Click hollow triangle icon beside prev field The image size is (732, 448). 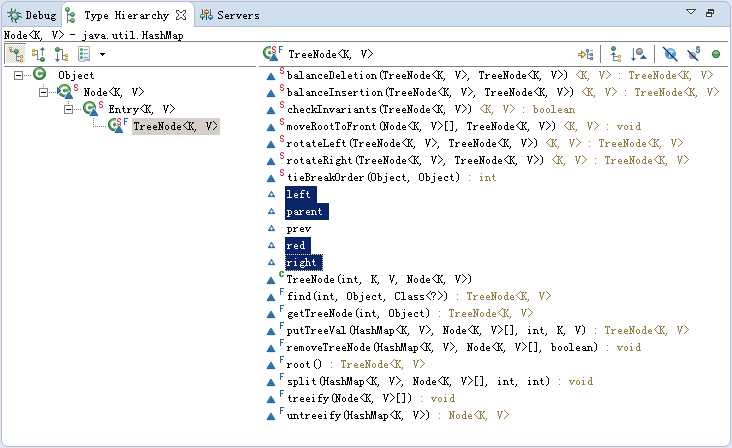(x=271, y=228)
